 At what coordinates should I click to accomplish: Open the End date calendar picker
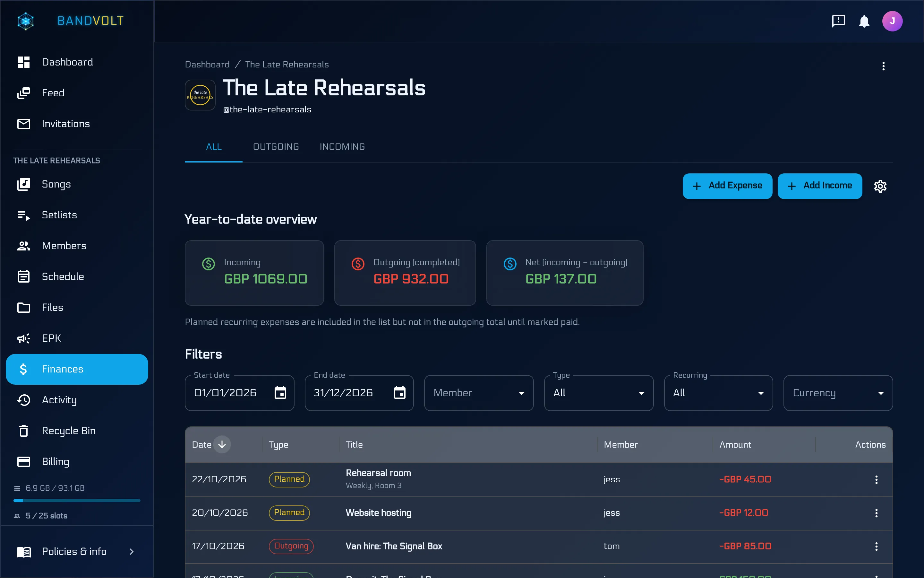399,393
